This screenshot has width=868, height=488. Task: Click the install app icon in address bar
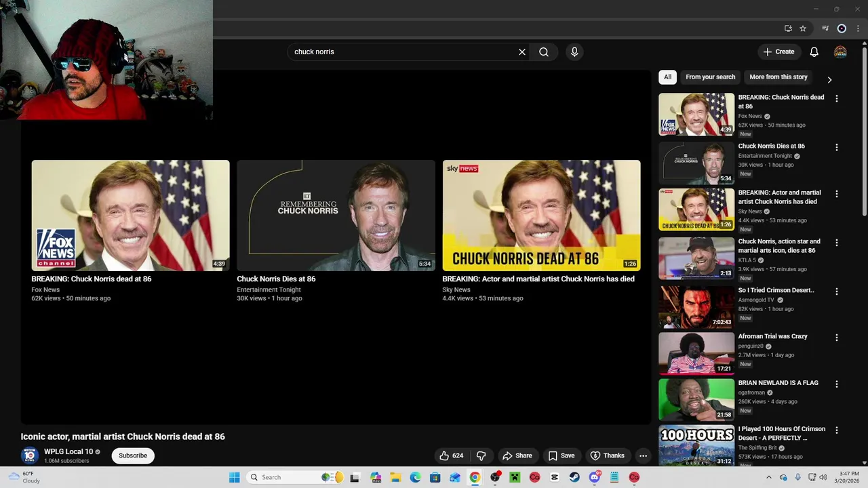(788, 28)
